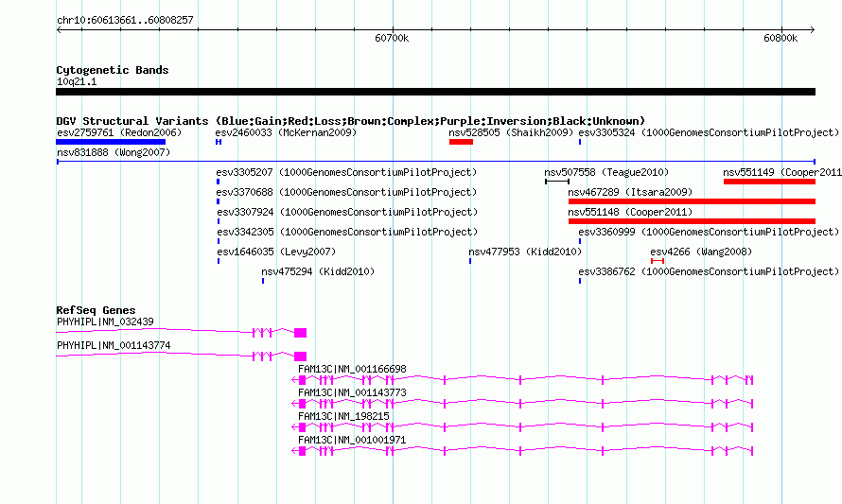
Task: Select the black unknown bar under nsv507558
Action: pyautogui.click(x=557, y=182)
